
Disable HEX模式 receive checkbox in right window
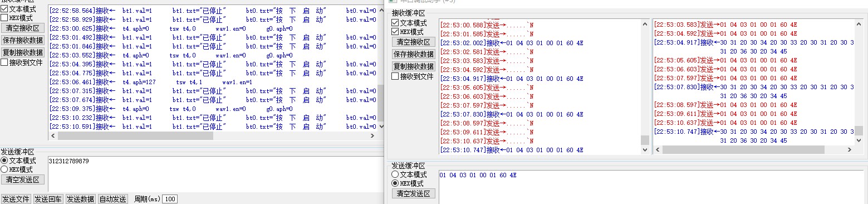[x=395, y=32]
